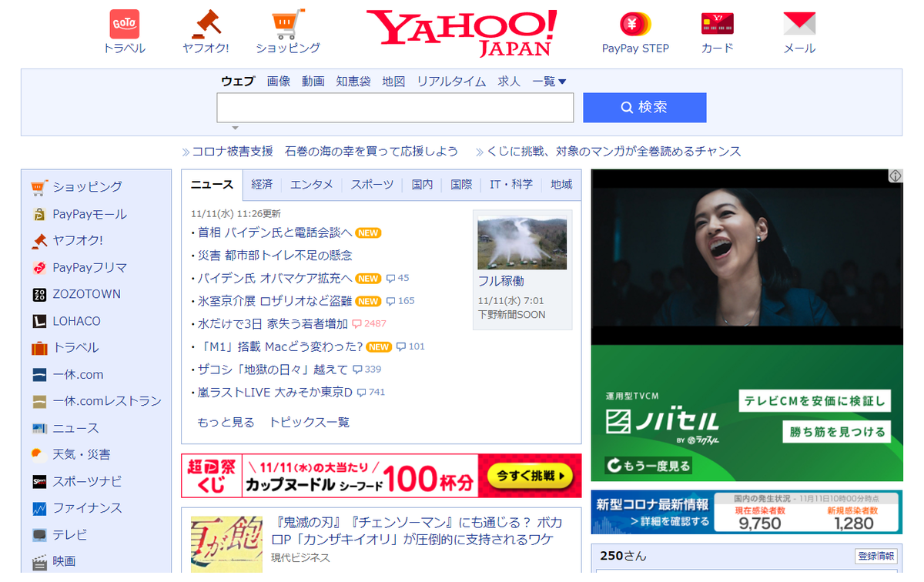Click もう一度見る replay button on ad

click(x=648, y=465)
